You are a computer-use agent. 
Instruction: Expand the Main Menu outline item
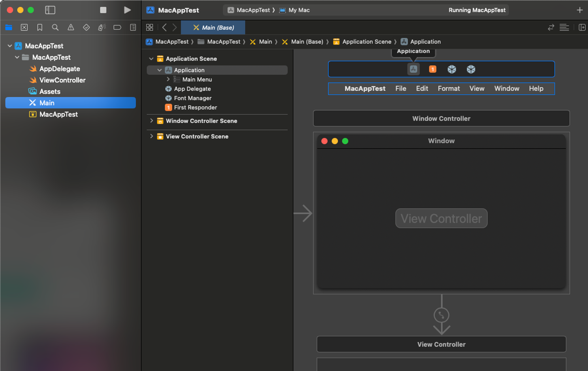(168, 79)
